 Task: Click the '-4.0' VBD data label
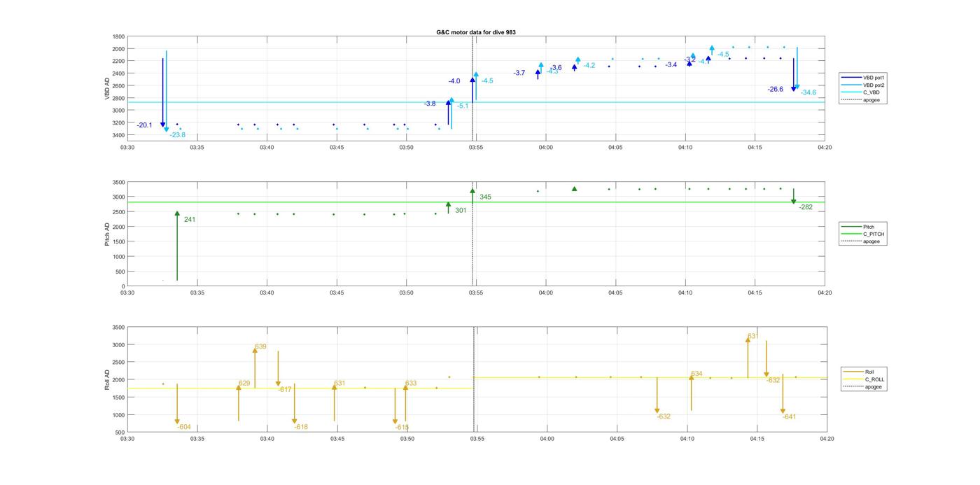pyautogui.click(x=454, y=81)
